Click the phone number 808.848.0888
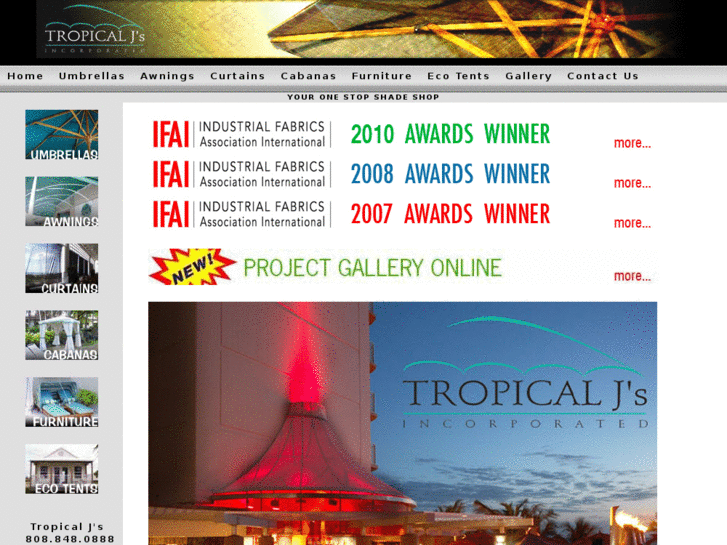Screen dimensions: 727x545 70,539
